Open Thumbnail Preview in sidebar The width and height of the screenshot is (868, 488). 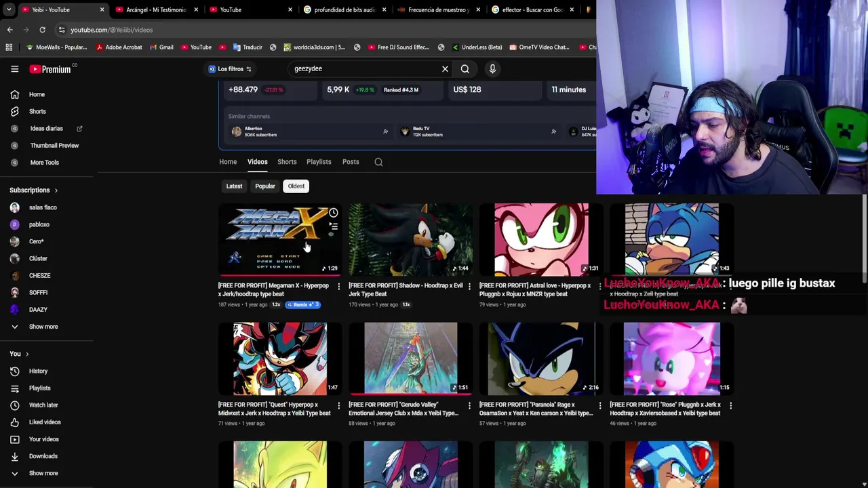[54, 145]
